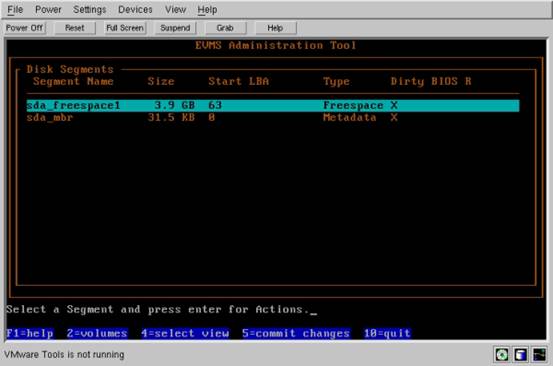The width and height of the screenshot is (553, 366).
Task: Switch to Full Screen mode
Action: click(125, 28)
